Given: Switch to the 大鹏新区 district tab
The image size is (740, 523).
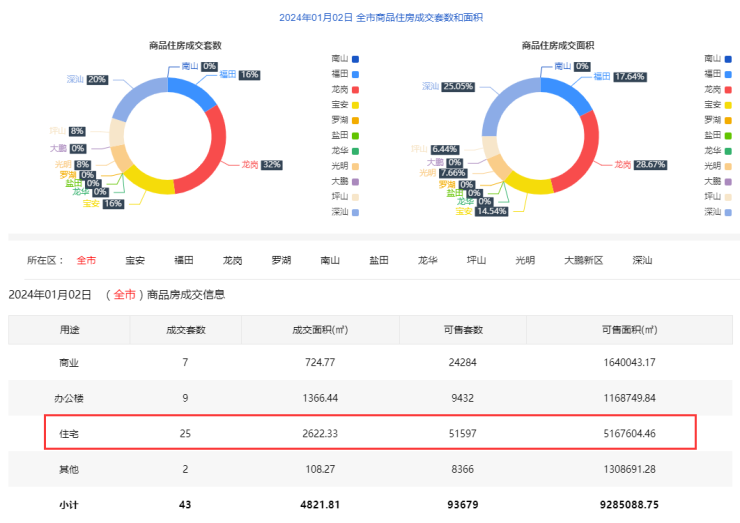Looking at the screenshot, I should (x=583, y=260).
